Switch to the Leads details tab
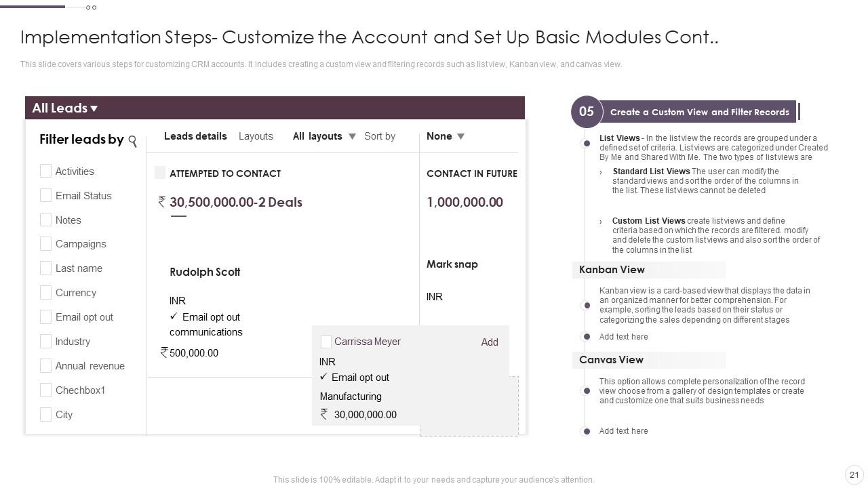 [x=195, y=136]
